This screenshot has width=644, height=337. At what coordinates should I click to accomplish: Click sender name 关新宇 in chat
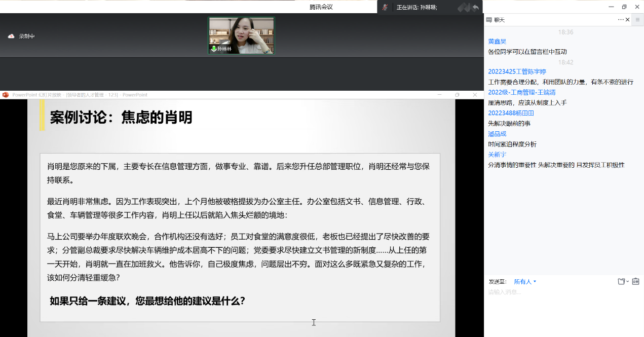pyautogui.click(x=497, y=155)
